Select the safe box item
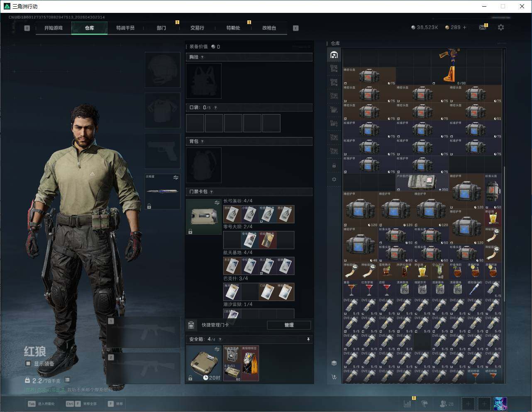The height and width of the screenshot is (412, 532). (x=204, y=363)
